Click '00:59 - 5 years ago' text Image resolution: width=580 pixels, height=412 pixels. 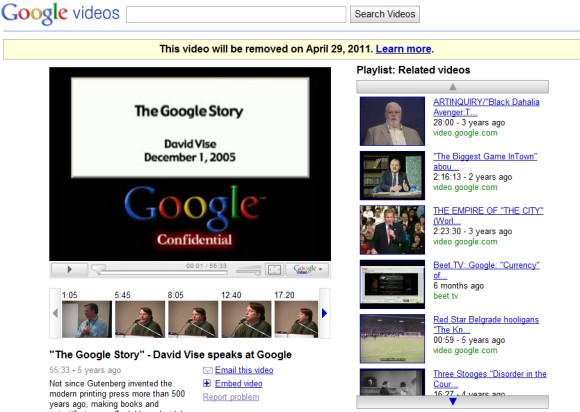pyautogui.click(x=469, y=340)
